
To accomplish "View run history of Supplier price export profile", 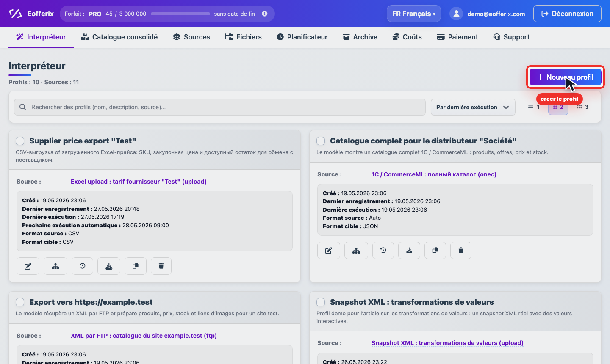I will point(82,266).
